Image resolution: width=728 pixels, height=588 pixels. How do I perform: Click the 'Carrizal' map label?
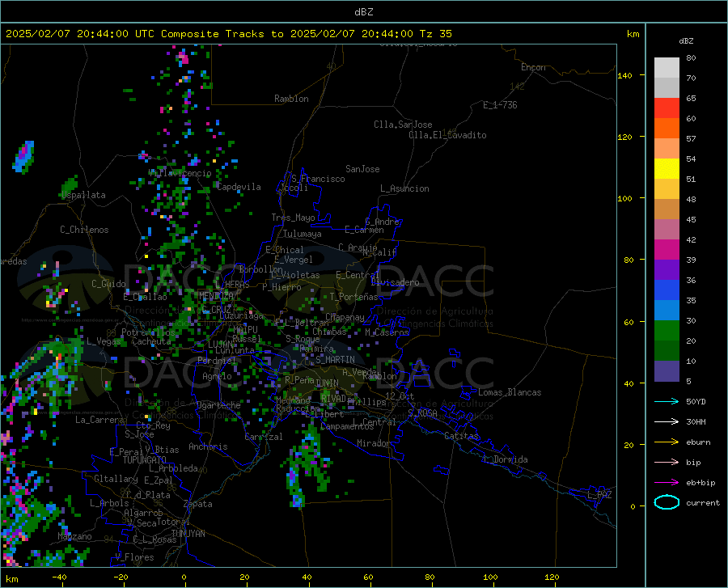pos(264,437)
